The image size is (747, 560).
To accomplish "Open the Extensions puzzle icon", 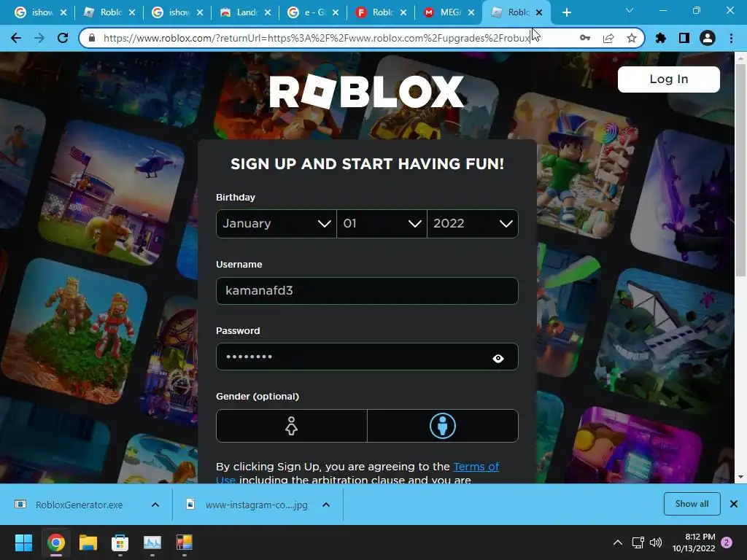I will 661,38.
